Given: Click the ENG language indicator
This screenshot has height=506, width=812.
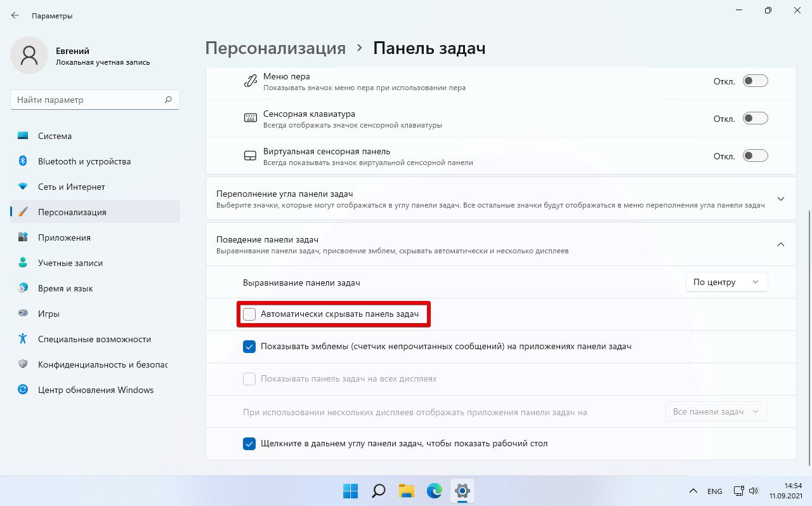Looking at the screenshot, I should (715, 491).
